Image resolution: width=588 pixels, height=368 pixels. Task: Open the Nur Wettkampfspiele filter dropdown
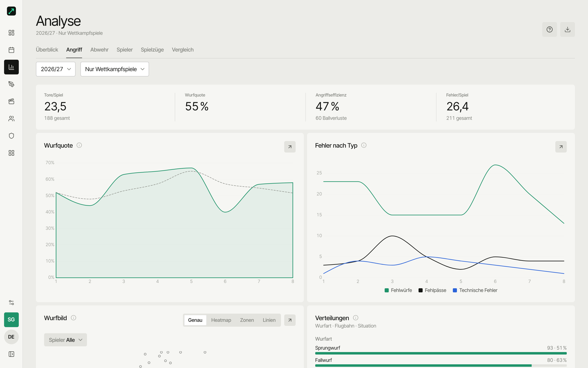[x=115, y=69]
